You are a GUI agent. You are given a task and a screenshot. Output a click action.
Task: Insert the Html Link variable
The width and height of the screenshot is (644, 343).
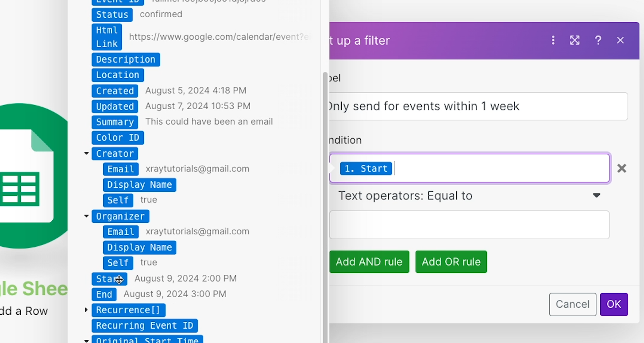click(107, 37)
